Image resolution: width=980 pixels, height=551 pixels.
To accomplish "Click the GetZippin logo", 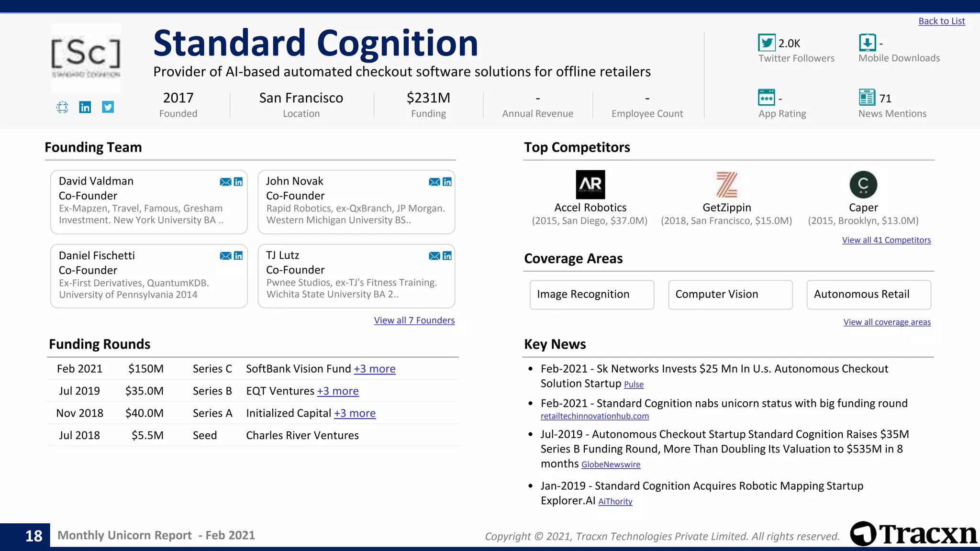I will click(x=726, y=185).
